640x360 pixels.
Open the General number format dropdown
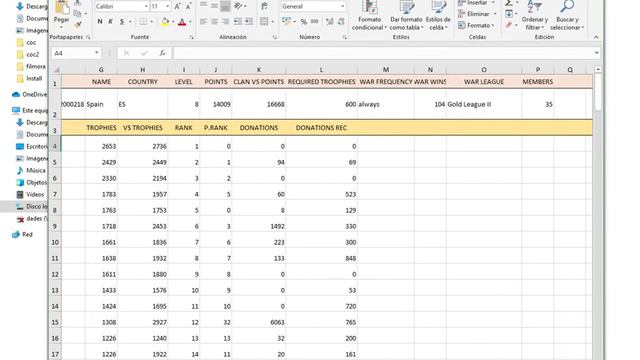[x=342, y=7]
